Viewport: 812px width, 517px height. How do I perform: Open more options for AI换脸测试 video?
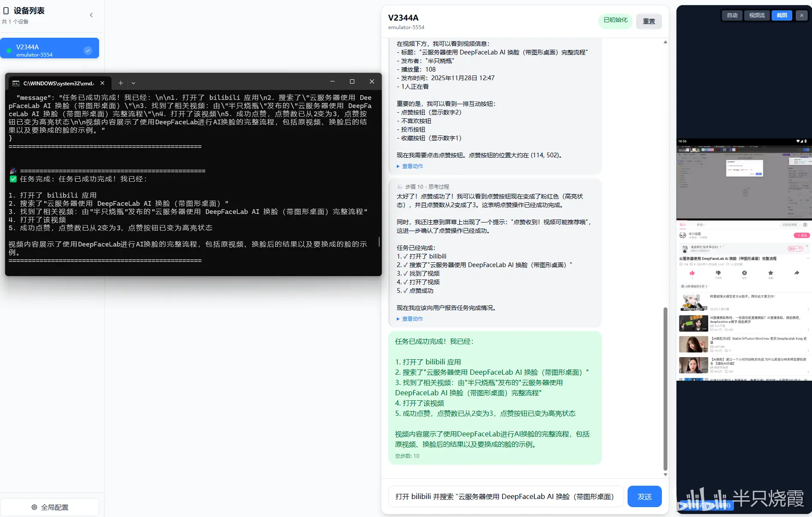click(x=808, y=350)
